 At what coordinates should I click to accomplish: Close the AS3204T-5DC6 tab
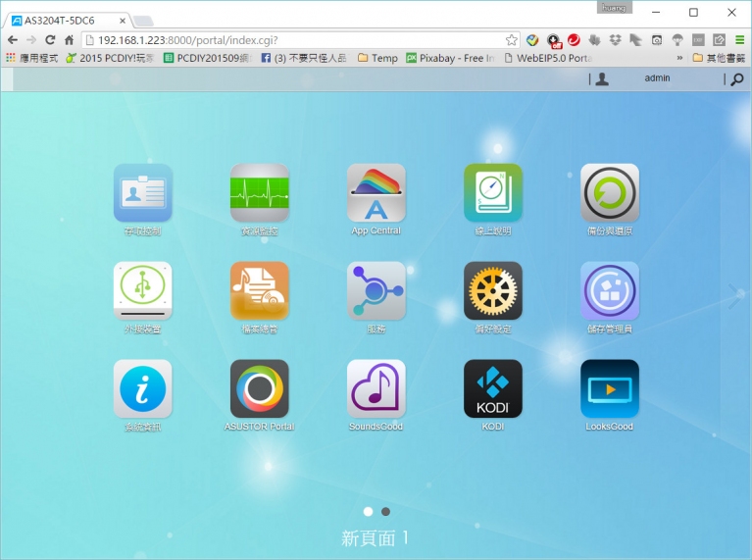123,21
